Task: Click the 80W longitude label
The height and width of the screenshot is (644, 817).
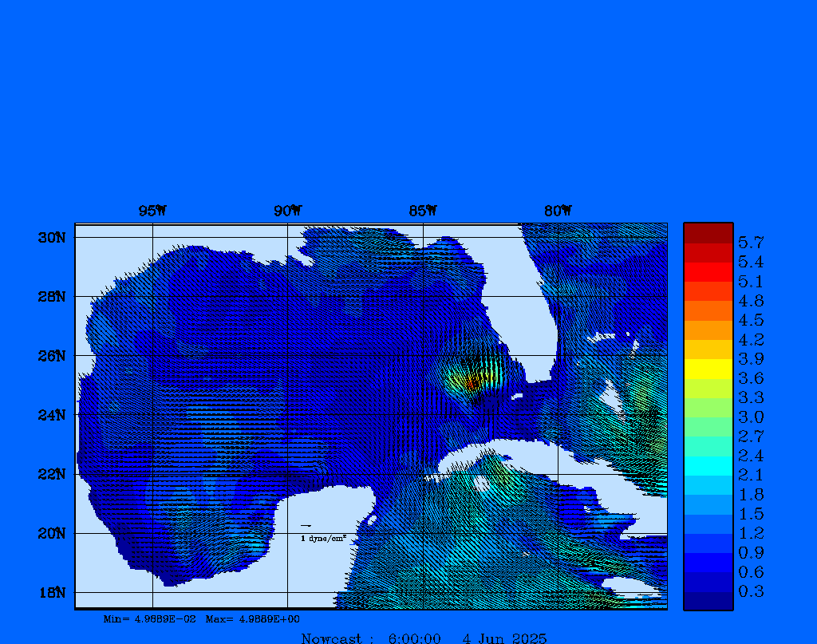Action: coord(558,211)
